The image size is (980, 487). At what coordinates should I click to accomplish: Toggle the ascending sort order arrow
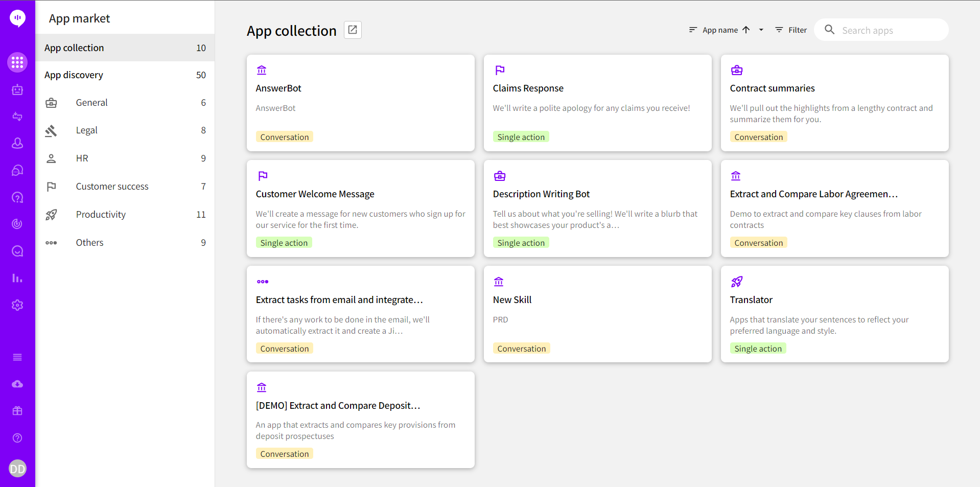pyautogui.click(x=746, y=30)
